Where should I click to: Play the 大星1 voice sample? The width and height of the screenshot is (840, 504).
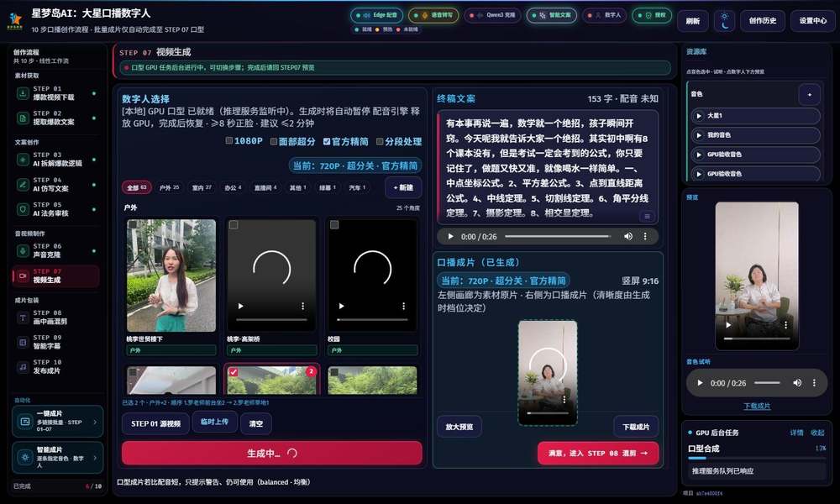click(x=699, y=116)
